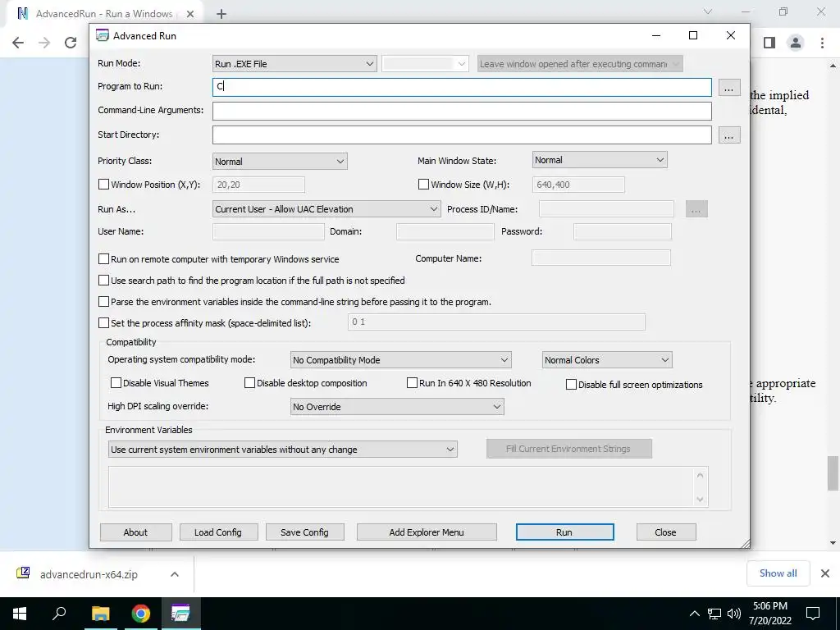Click the browser page vertical scrollbar thumb

833,473
